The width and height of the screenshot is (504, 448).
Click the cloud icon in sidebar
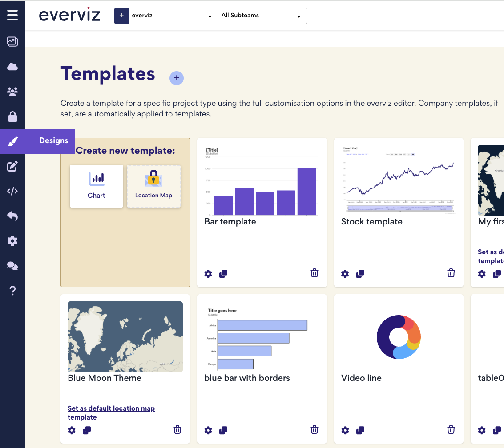point(12,67)
